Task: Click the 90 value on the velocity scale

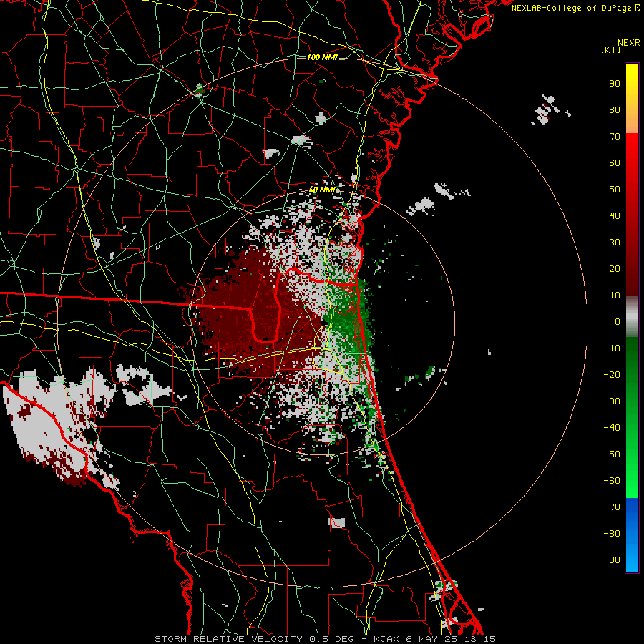Action: tap(615, 84)
